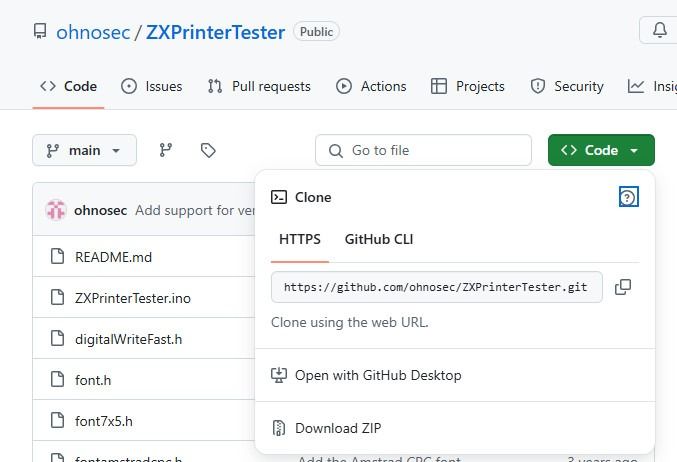Open the README.md file

[x=114, y=257]
